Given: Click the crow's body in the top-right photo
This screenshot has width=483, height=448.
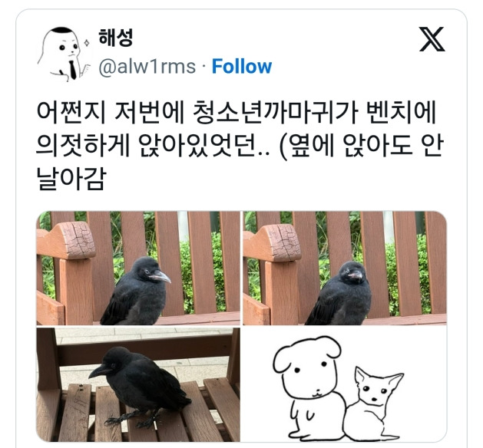Looking at the screenshot, I should pos(340,300).
